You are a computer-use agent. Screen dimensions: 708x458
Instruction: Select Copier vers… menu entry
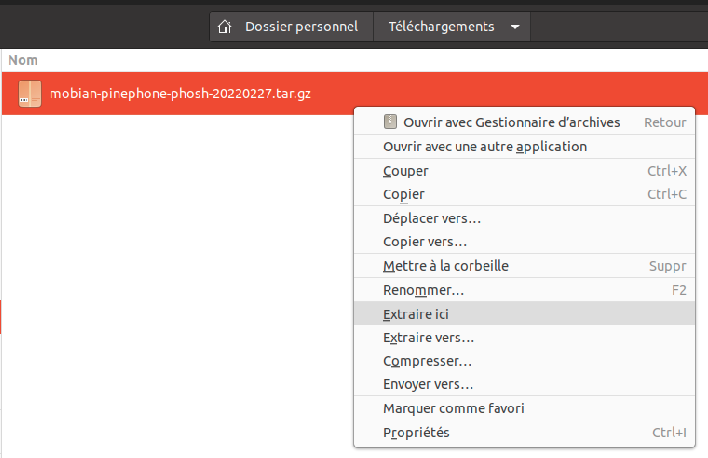click(425, 241)
